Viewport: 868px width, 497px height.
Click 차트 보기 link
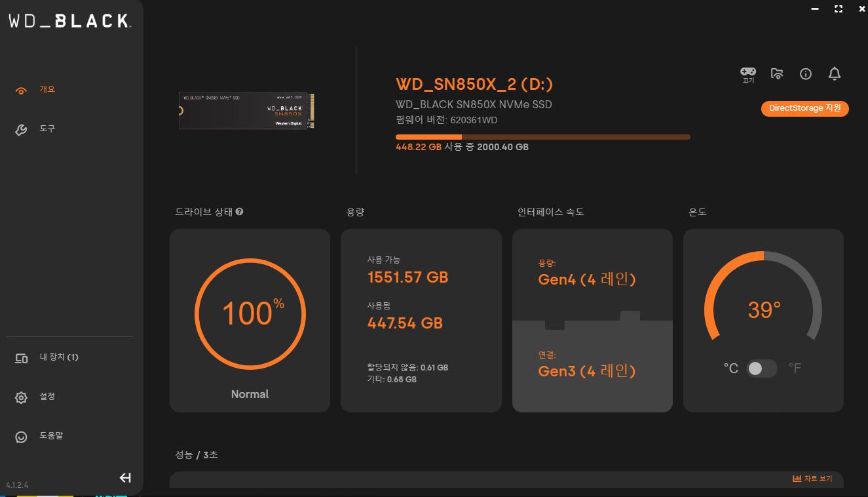[x=818, y=479]
